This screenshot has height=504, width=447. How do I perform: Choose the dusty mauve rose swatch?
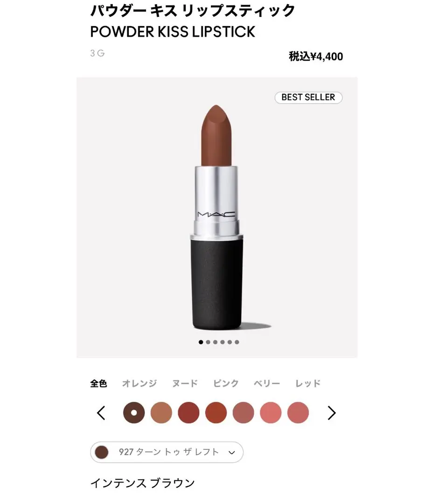tap(243, 413)
